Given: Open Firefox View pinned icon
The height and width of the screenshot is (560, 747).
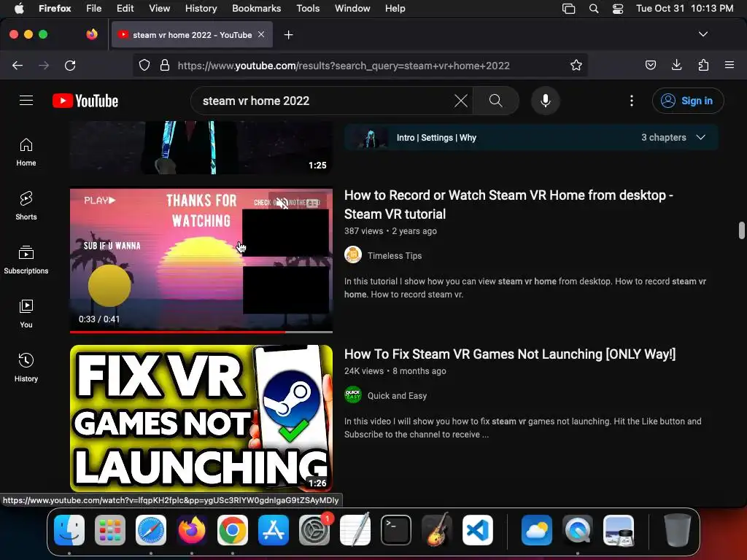Looking at the screenshot, I should 92,34.
